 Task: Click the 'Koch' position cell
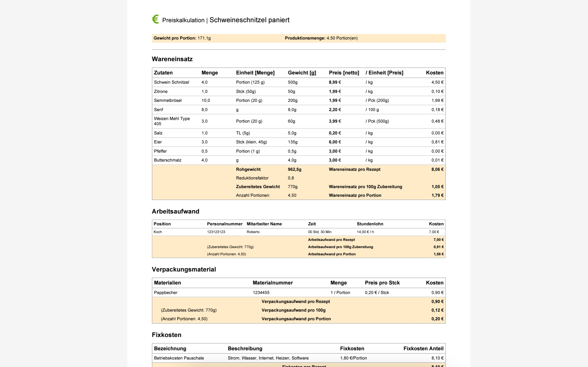click(x=158, y=232)
